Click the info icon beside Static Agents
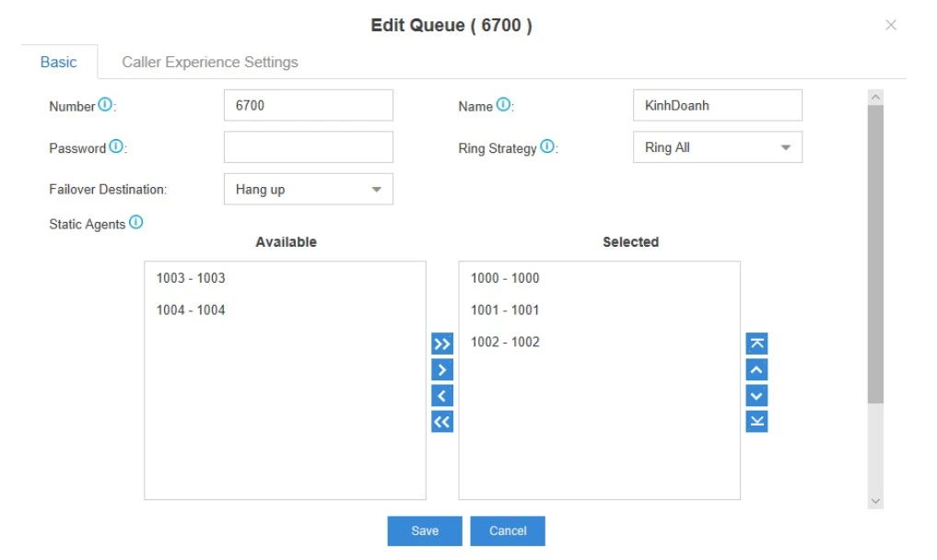Screen dimensions: 937x560 click(136, 223)
